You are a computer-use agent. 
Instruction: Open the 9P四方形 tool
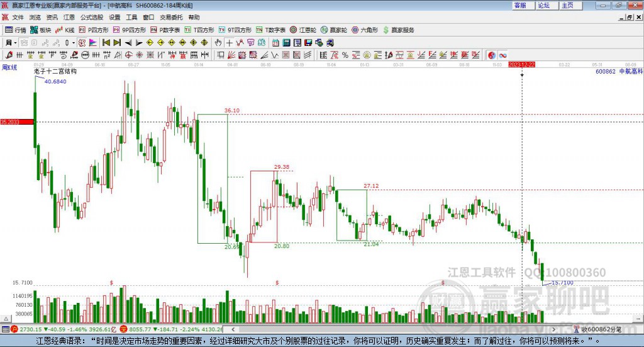pyautogui.click(x=130, y=30)
